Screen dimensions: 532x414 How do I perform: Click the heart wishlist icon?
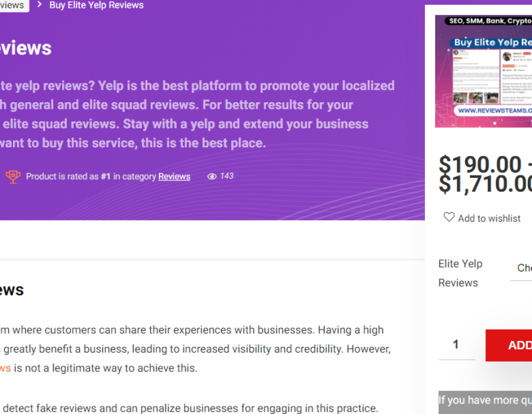[449, 217]
